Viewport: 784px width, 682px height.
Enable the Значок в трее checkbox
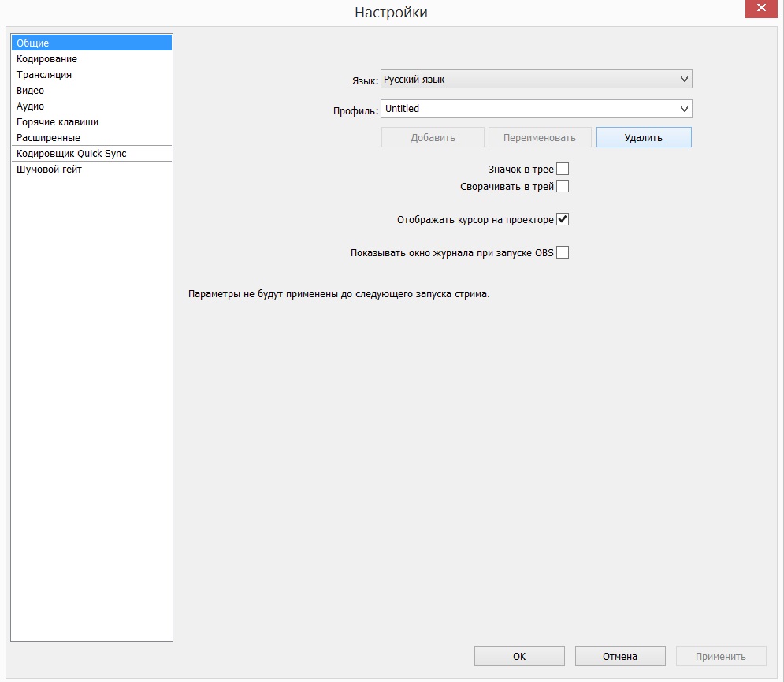563,170
